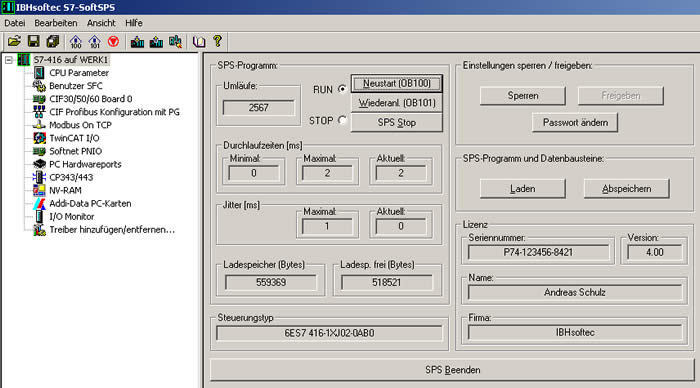Click the Ladespeicher value 559369
Screen dimensions: 700x388
tap(271, 282)
